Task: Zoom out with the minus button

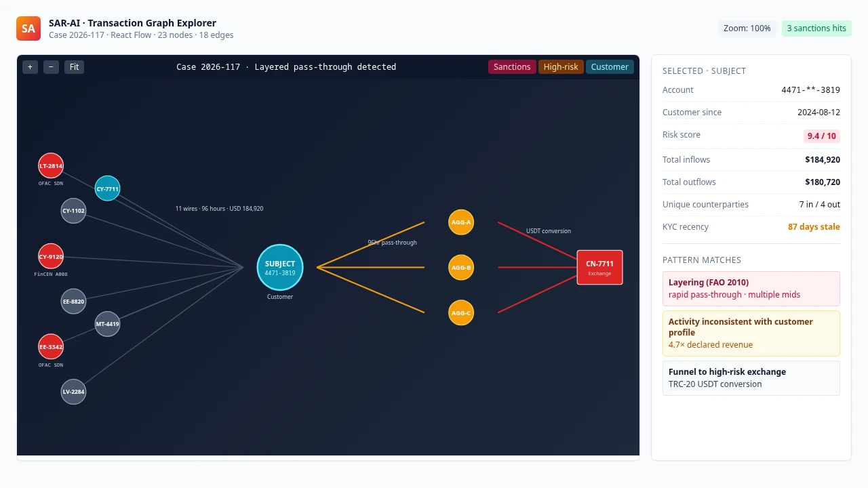Action: [x=51, y=67]
